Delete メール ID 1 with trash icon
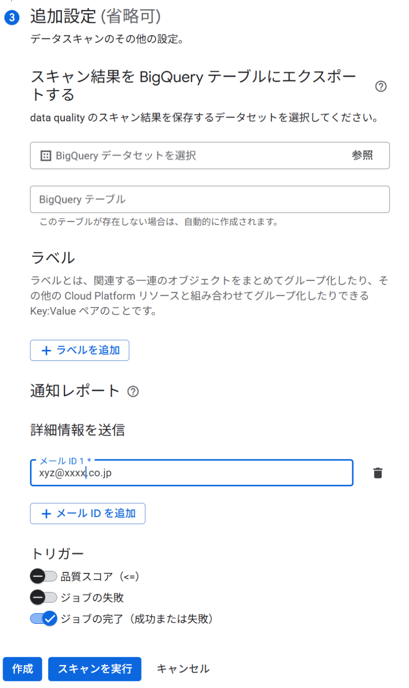Viewport: 409px width, 688px height. pyautogui.click(x=377, y=473)
